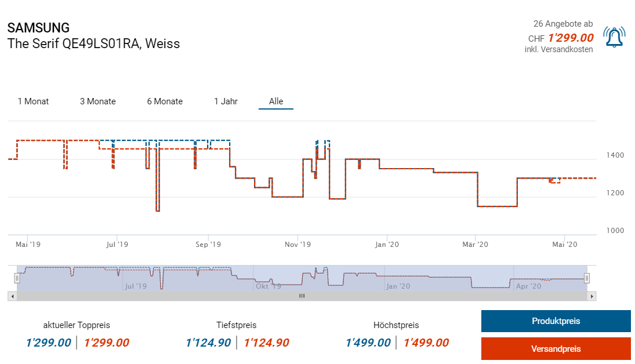
Task: Click the red Höchstpreis value 1'499.00
Action: (x=426, y=343)
